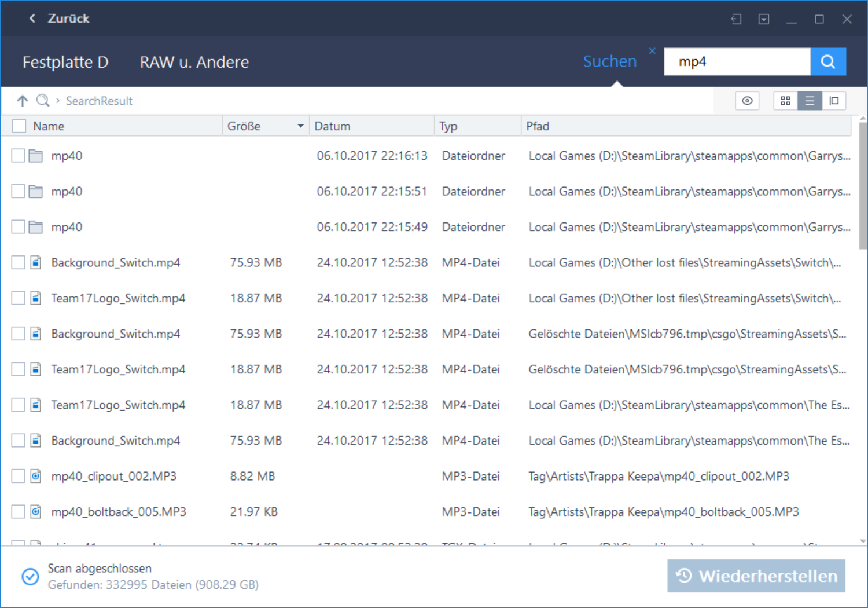
Task: Tick the select-all checkbox next to Name
Action: 19,126
